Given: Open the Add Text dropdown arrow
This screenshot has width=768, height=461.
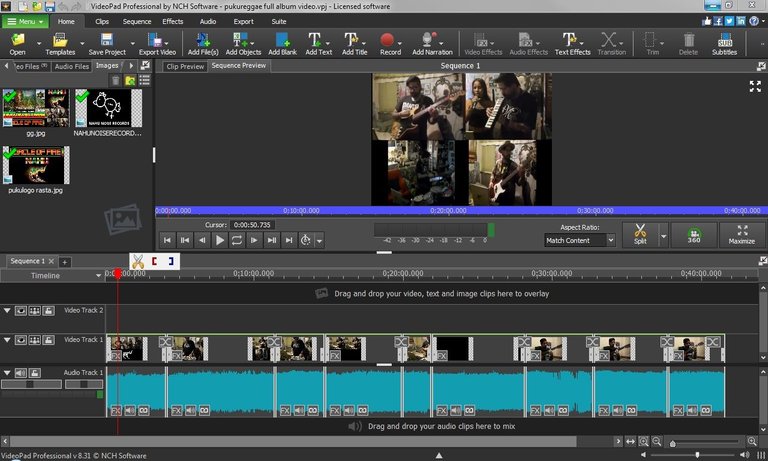Looking at the screenshot, I should [327, 43].
